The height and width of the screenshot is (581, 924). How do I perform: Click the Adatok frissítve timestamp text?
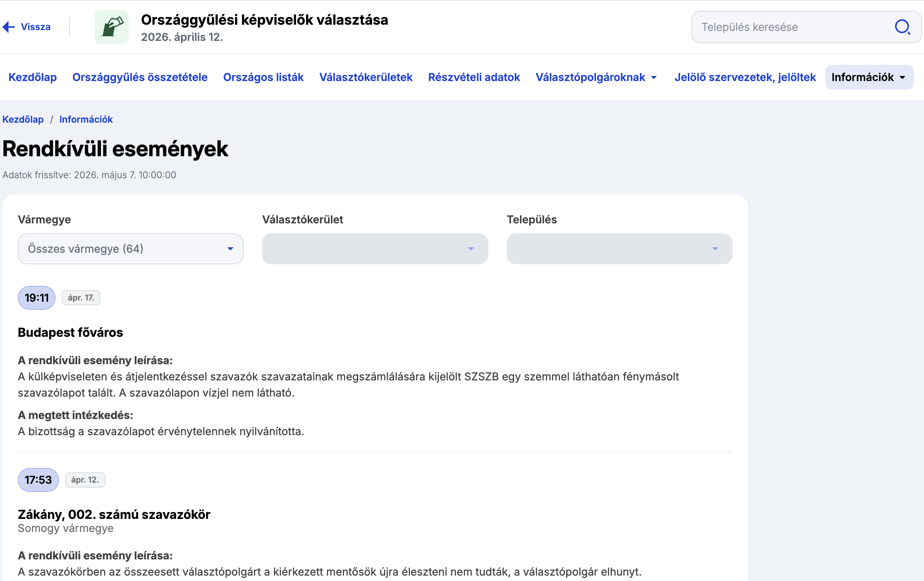(x=89, y=175)
